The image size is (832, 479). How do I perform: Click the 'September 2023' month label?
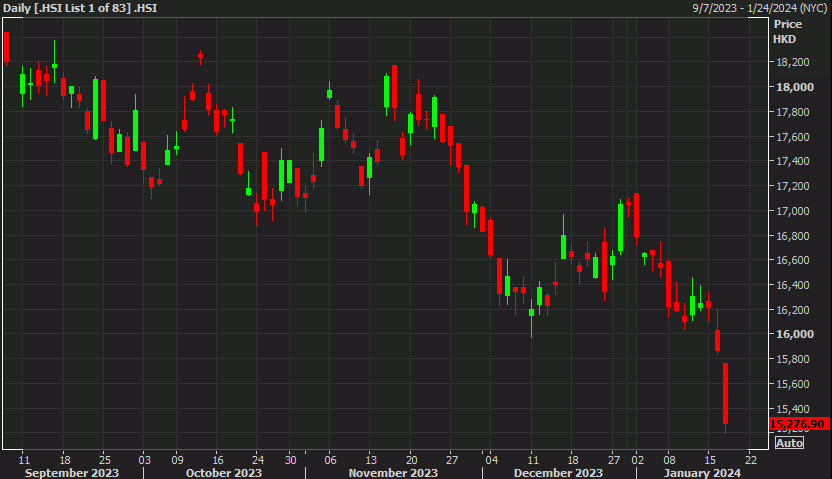72,473
